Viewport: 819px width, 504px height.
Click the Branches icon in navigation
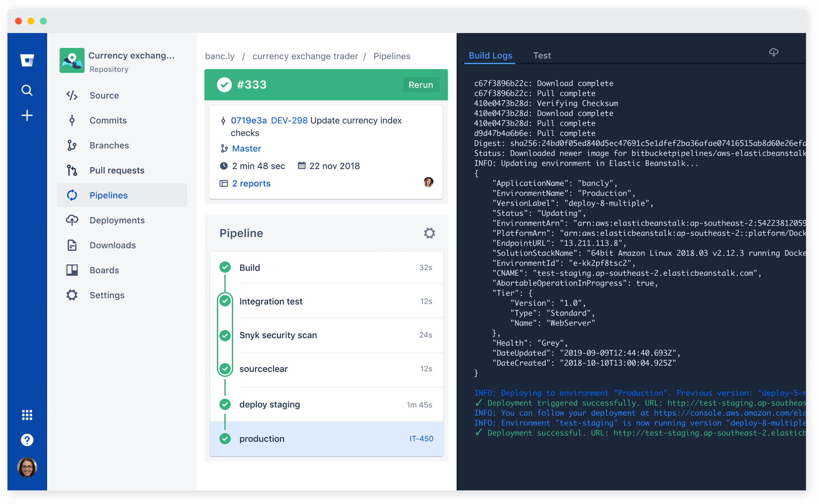[72, 145]
